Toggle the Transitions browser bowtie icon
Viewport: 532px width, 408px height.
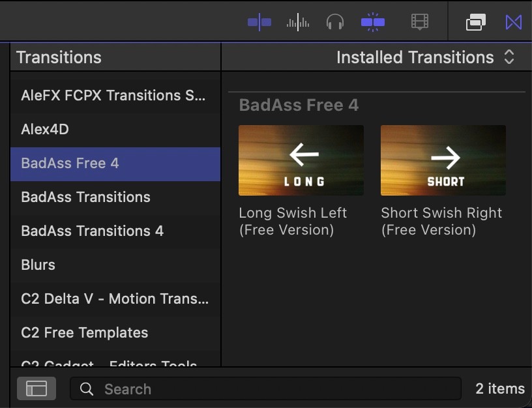pyautogui.click(x=514, y=22)
